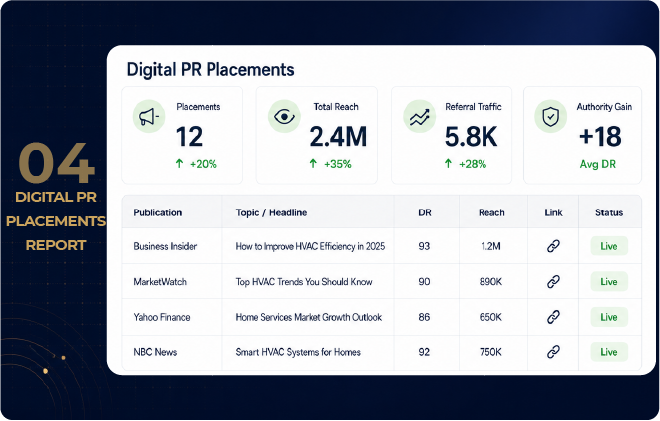This screenshot has width=660, height=421.
Task: Click the DR value 92
Action: [424, 352]
